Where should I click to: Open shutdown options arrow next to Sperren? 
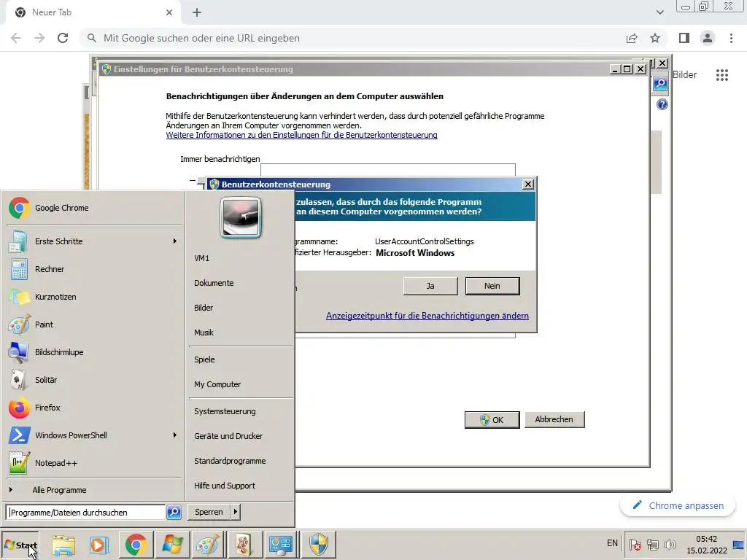(236, 512)
